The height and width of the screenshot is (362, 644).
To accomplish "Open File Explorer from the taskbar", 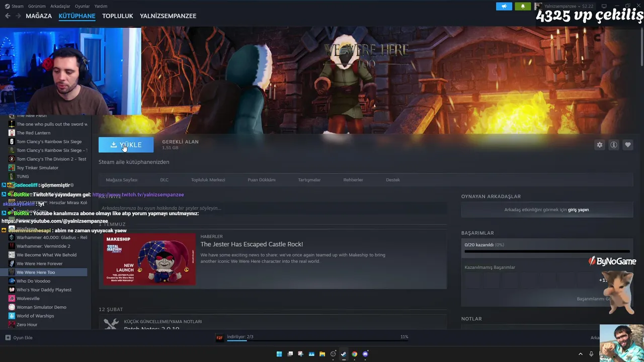I will [322, 354].
